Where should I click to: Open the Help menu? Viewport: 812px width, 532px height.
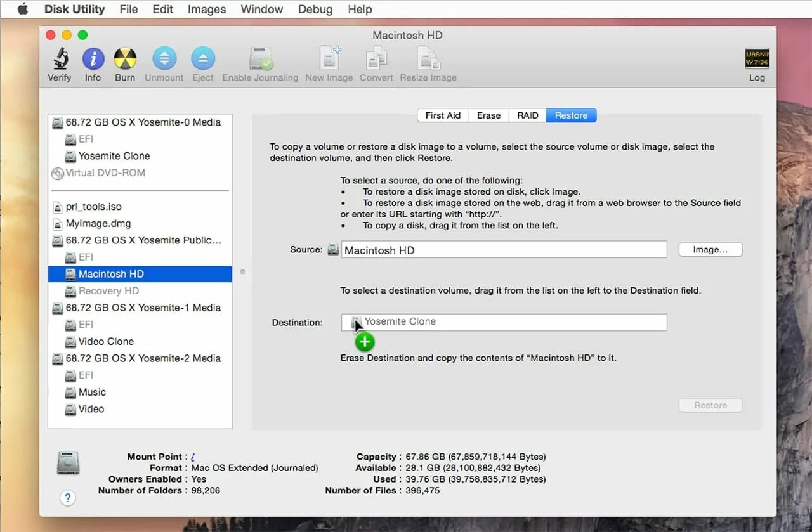click(x=360, y=9)
